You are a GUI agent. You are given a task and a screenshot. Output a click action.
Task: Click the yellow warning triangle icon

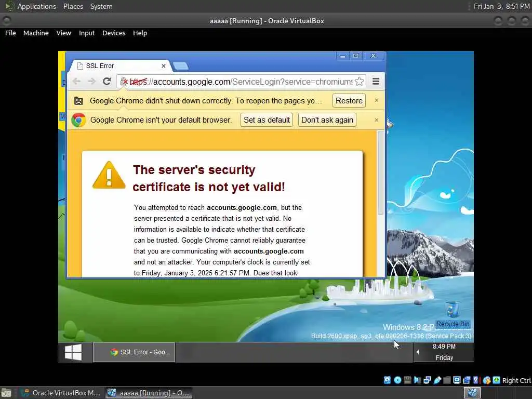(109, 175)
